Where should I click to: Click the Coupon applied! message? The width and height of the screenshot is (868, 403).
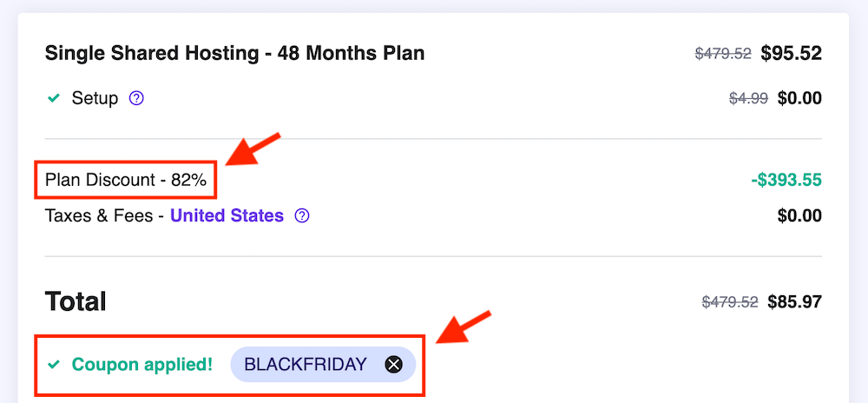click(141, 365)
